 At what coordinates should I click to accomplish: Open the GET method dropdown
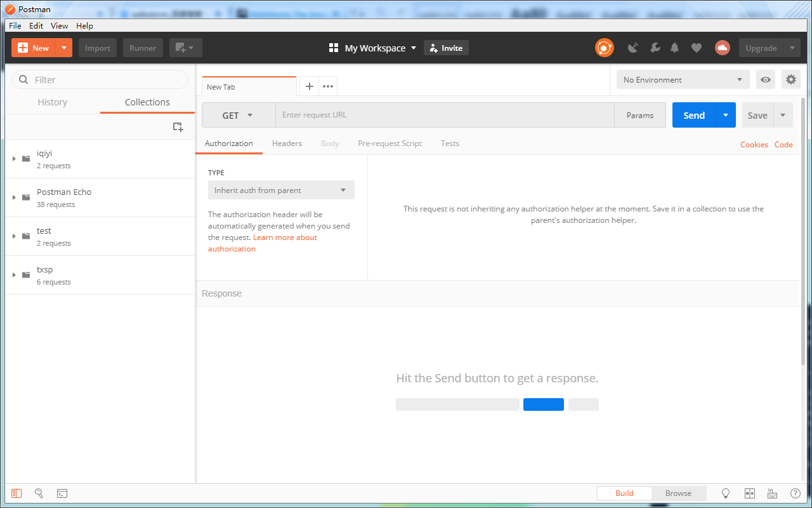[239, 115]
